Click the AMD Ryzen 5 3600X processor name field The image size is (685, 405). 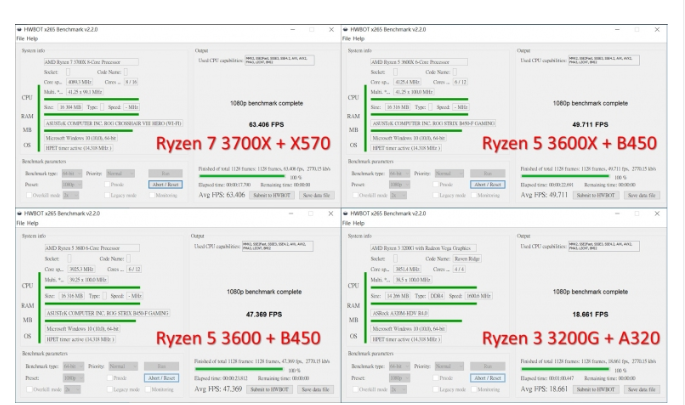419,62
